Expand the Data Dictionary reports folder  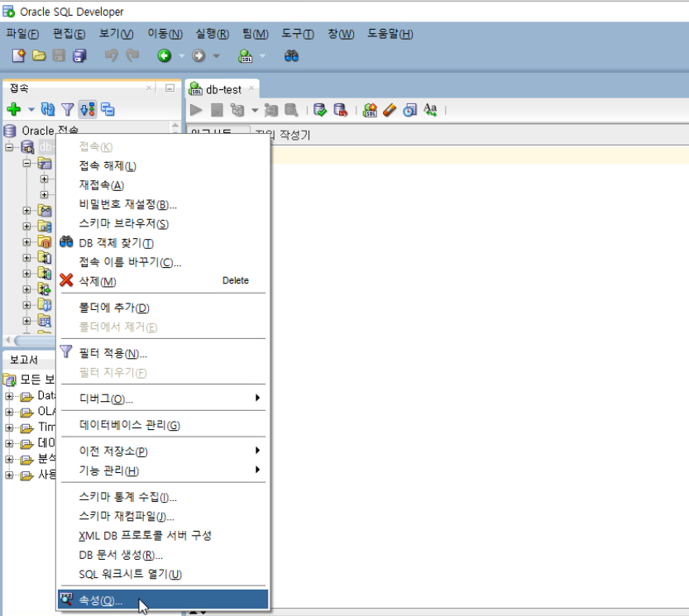tap(9, 396)
